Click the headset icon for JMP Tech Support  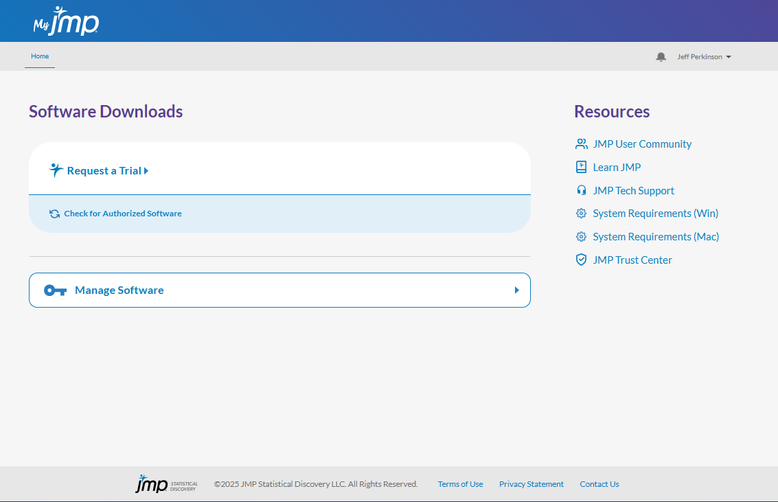coord(581,190)
